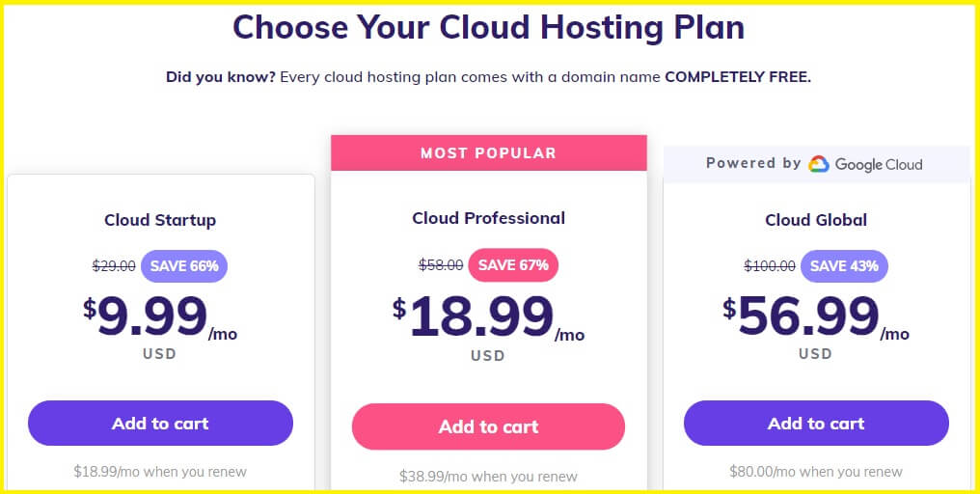980x494 pixels.
Task: Add Cloud Global plan to cart
Action: tap(816, 424)
